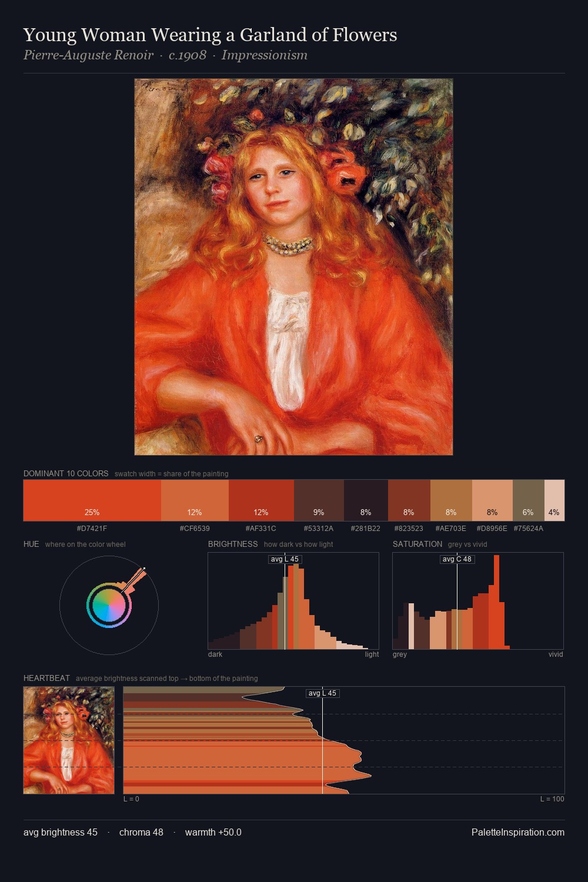Click the 'avg C 48' marker in saturation chart
The image size is (588, 882).
click(457, 559)
